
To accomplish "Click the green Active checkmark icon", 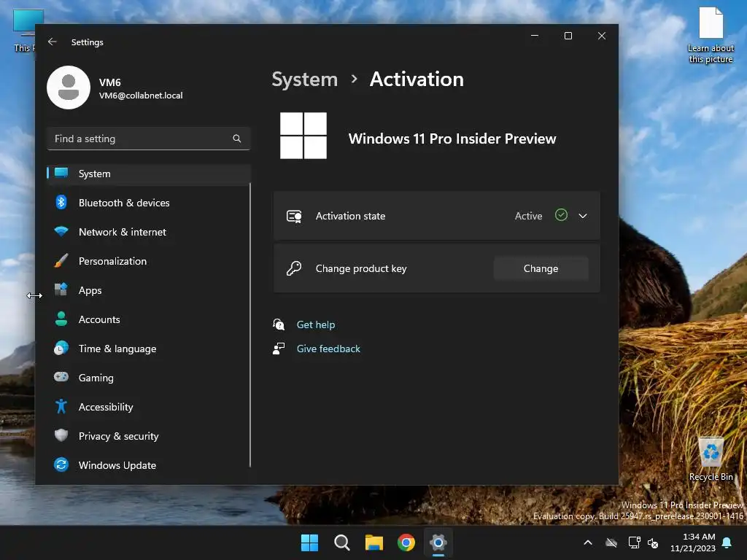I will click(561, 215).
